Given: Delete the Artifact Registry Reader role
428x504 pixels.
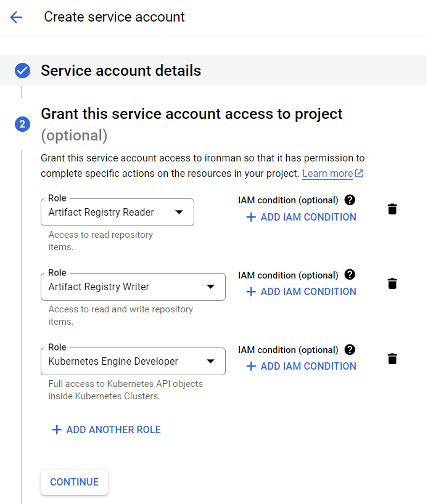Looking at the screenshot, I should (392, 209).
